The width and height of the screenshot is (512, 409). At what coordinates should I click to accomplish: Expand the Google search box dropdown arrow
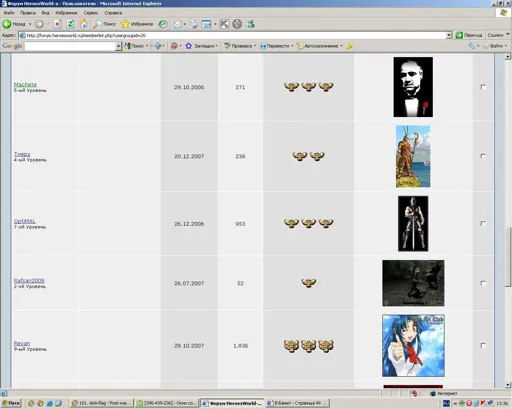pyautogui.click(x=118, y=46)
